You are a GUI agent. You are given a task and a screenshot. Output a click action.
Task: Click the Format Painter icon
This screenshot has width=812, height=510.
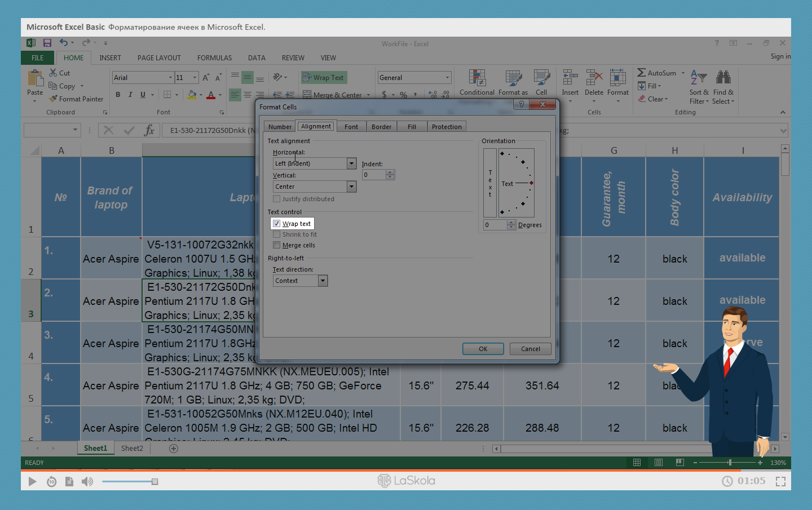[x=54, y=99]
